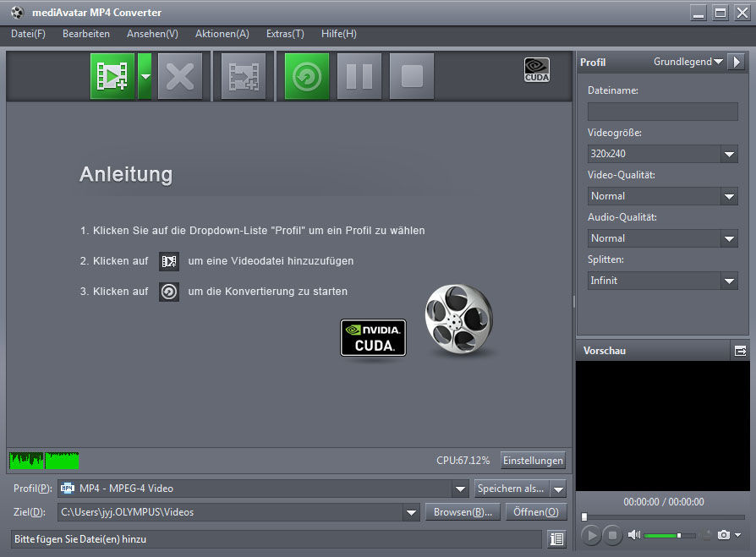The height and width of the screenshot is (557, 756).
Task: Take a snapshot with the camera icon
Action: click(x=723, y=535)
